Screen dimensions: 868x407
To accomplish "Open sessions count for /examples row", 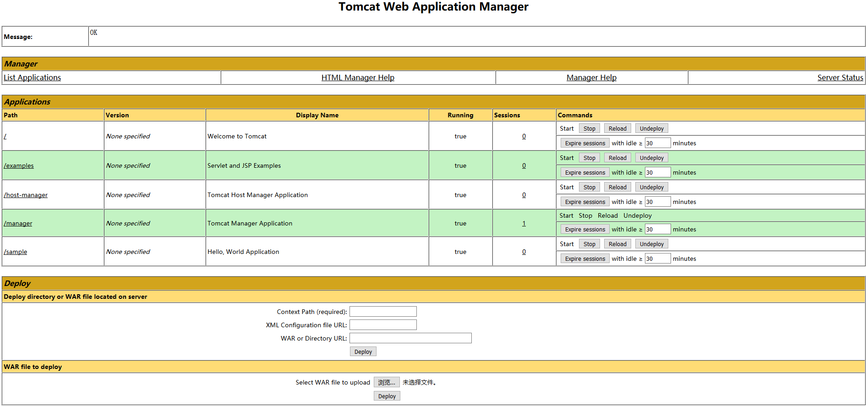I will (x=524, y=165).
